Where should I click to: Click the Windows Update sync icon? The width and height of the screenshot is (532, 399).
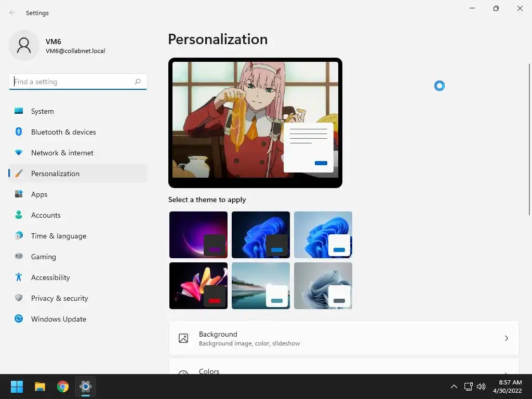click(19, 318)
